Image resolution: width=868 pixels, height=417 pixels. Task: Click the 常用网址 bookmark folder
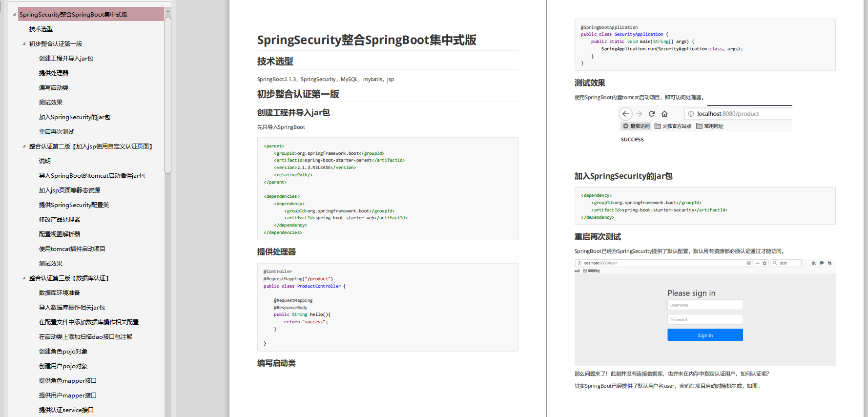point(710,126)
